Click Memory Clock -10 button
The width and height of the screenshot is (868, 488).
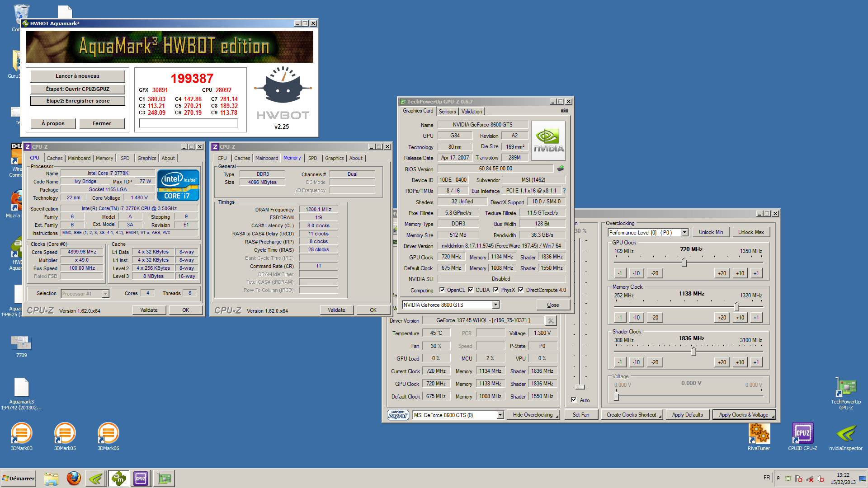tap(636, 318)
